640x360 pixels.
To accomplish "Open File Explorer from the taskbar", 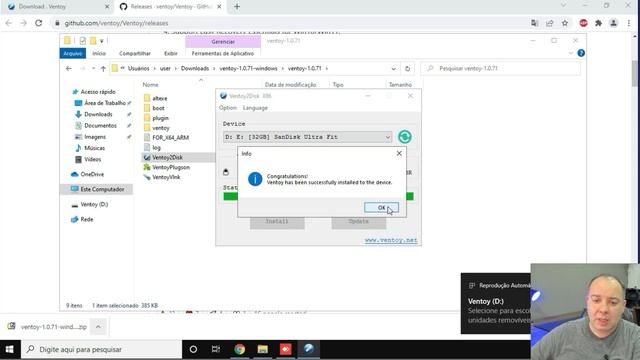I will click(262, 349).
